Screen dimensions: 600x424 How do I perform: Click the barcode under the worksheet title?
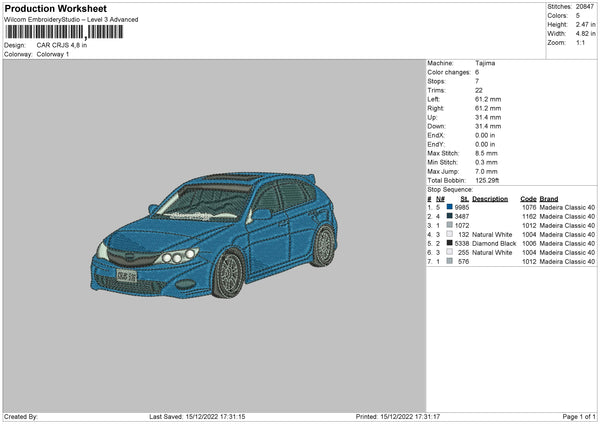[64, 32]
